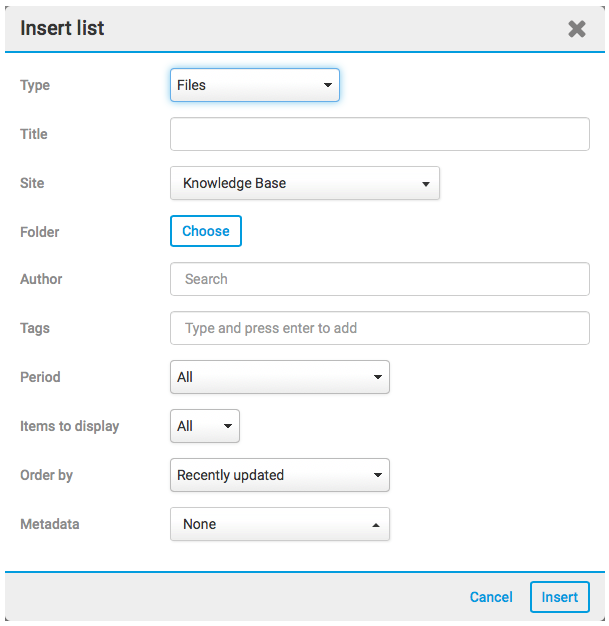Click the Folder field label
Screen dimensions: 609x626
pyautogui.click(x=40, y=232)
